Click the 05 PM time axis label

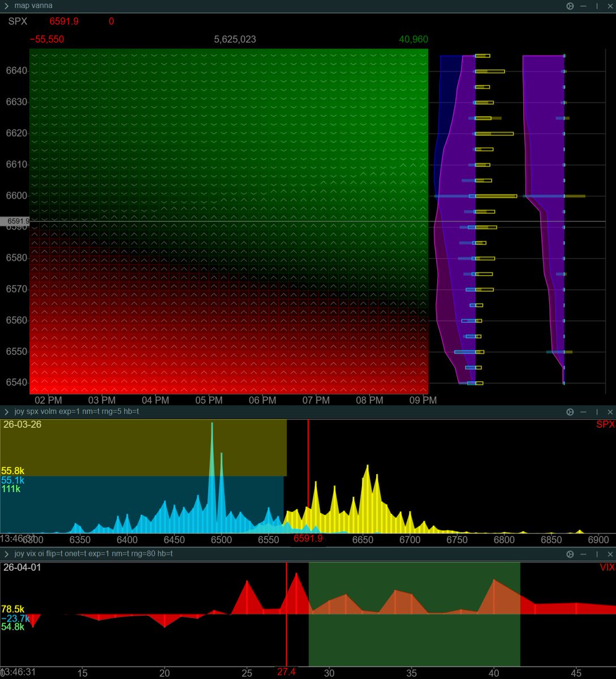[209, 400]
